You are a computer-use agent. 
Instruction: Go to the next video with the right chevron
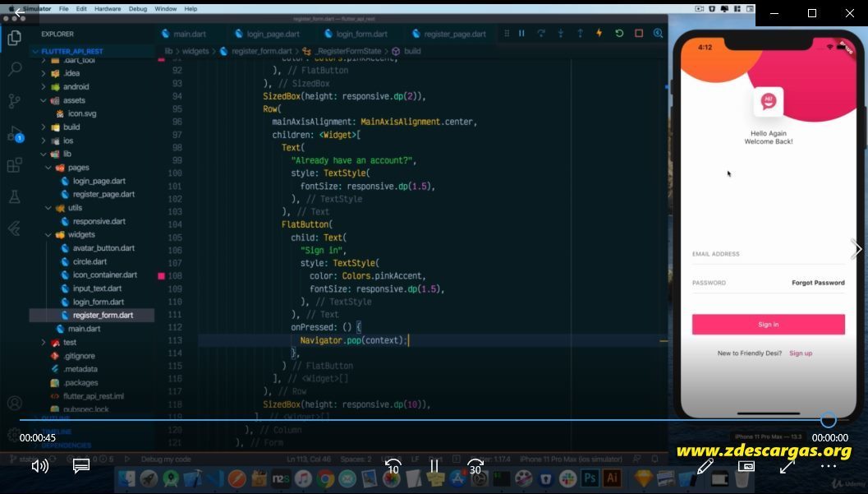856,249
